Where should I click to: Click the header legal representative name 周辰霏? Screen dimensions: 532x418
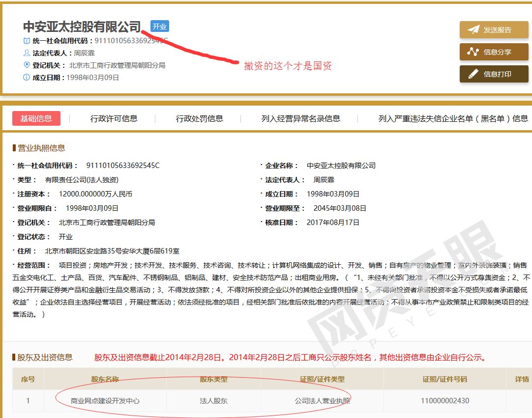click(x=85, y=53)
